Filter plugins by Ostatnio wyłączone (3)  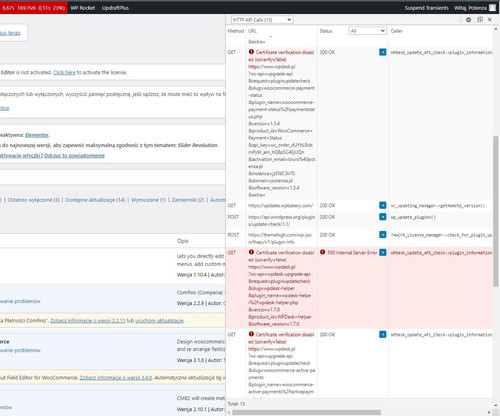click(33, 200)
